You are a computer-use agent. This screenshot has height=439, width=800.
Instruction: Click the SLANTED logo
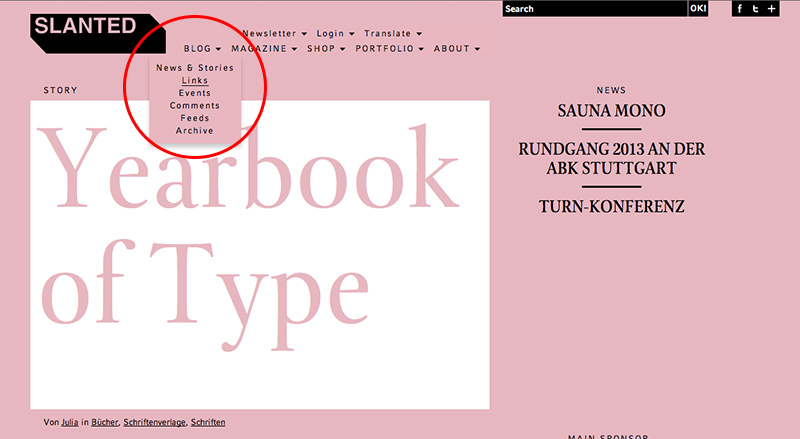(98, 34)
